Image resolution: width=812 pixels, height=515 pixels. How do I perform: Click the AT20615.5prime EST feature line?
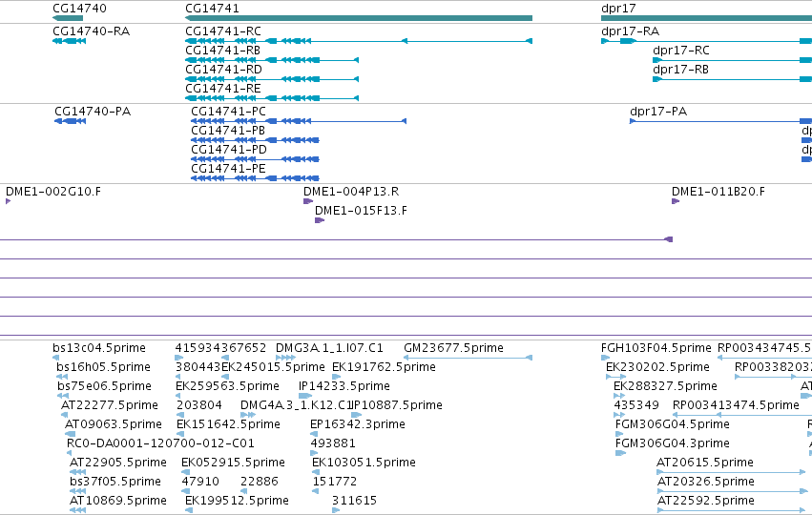coord(731,472)
